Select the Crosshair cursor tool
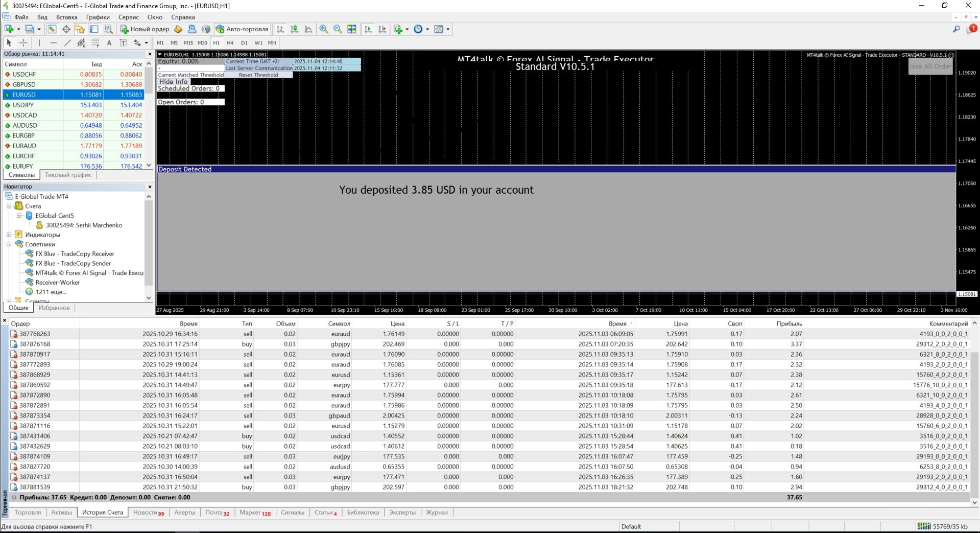The height and width of the screenshot is (533, 980). pos(23,43)
